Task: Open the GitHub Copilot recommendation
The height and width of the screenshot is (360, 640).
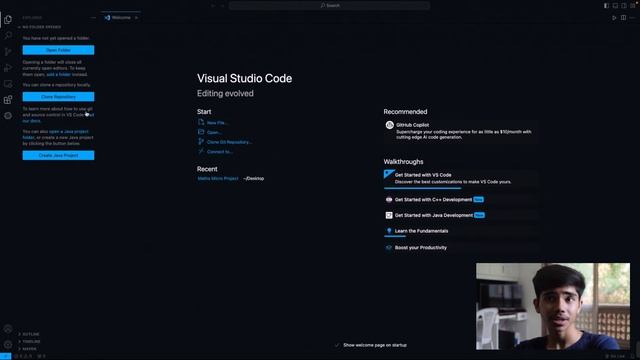Action: click(460, 131)
